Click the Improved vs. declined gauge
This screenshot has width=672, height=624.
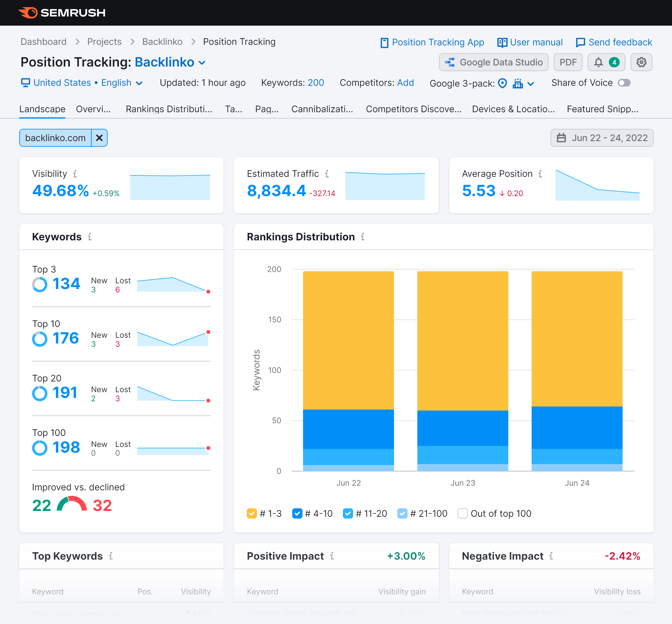click(72, 504)
